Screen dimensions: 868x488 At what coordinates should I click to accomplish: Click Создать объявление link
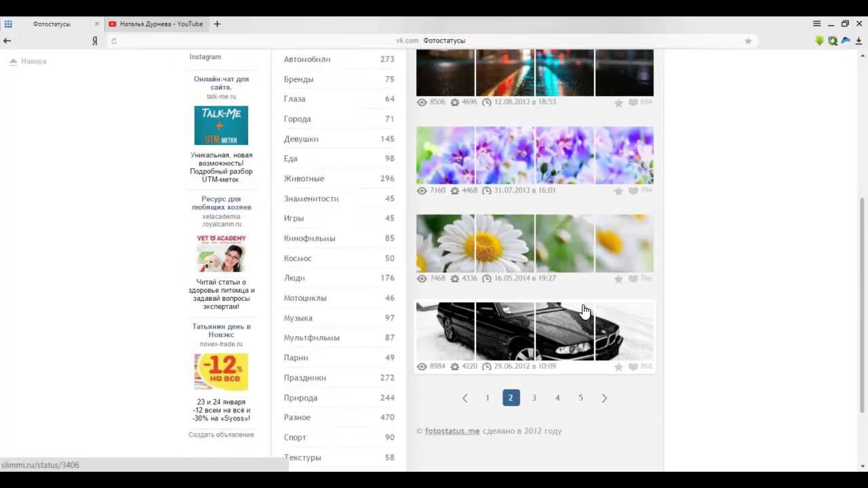point(221,434)
